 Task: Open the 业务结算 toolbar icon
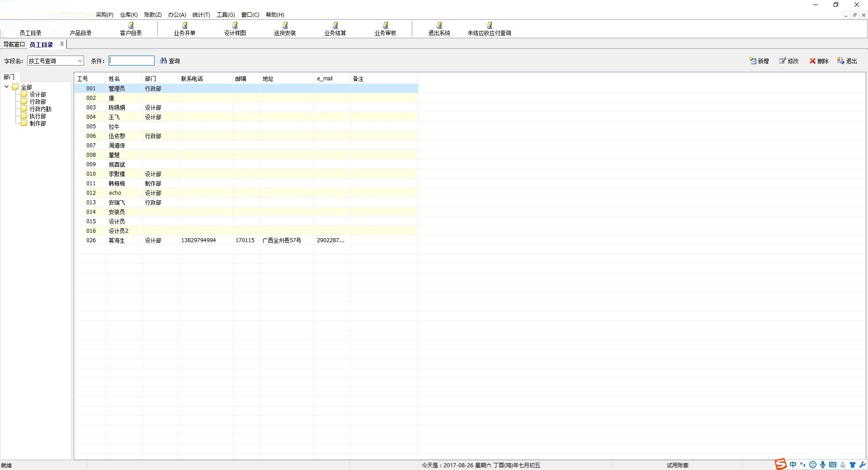click(x=335, y=29)
